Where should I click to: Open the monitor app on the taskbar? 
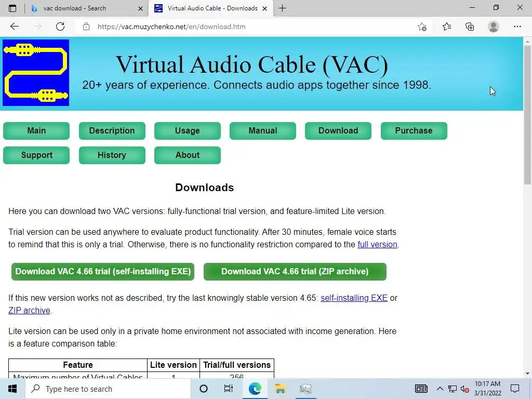pos(305,389)
